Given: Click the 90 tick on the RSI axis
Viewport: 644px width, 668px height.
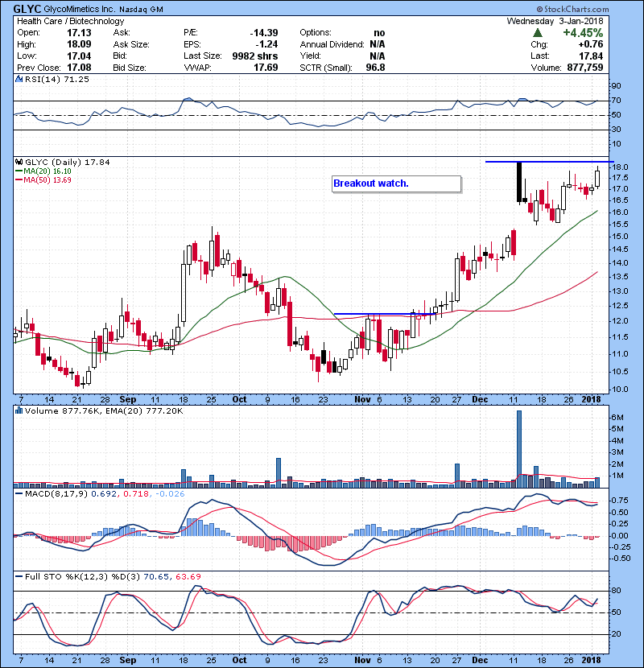Looking at the screenshot, I should click(617, 86).
